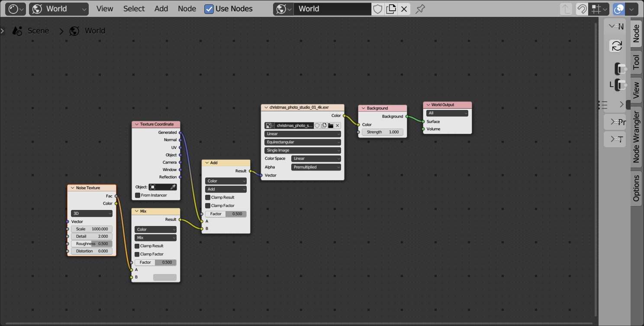The height and width of the screenshot is (326, 644).
Task: Enable From Instancer checkbox
Action: (138, 195)
